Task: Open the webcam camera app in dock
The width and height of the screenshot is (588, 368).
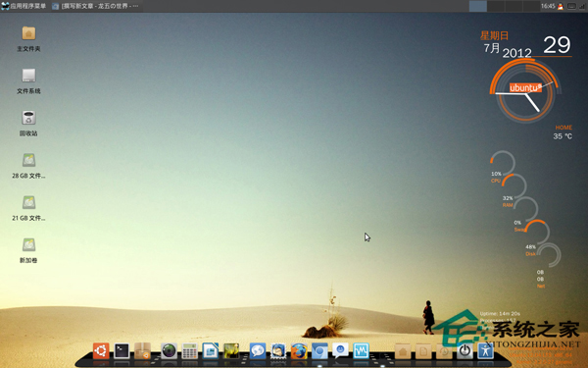Action: tap(169, 351)
